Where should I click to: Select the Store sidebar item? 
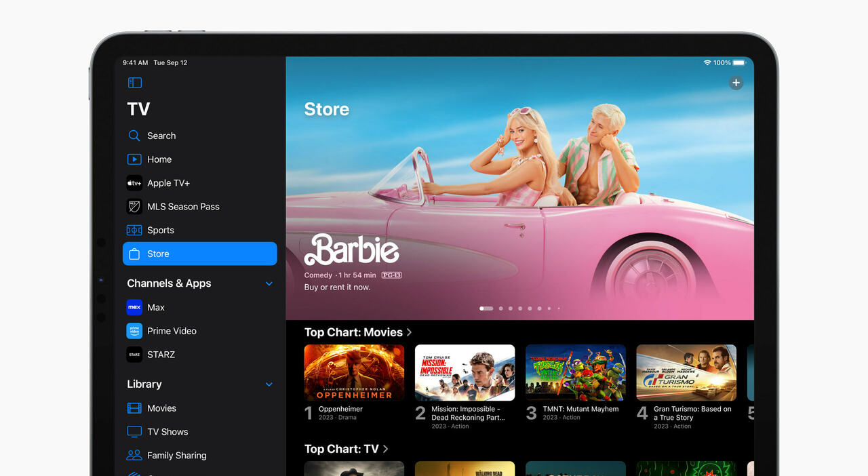[199, 254]
